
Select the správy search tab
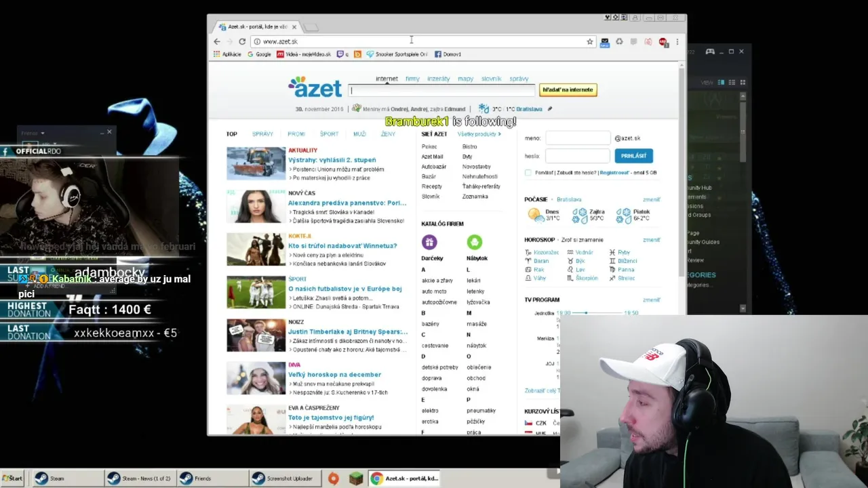[x=519, y=79]
